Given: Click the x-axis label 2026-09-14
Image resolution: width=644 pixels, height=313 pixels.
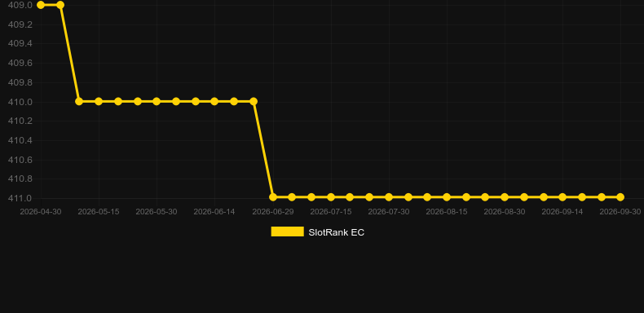Looking at the screenshot, I should [562, 212].
